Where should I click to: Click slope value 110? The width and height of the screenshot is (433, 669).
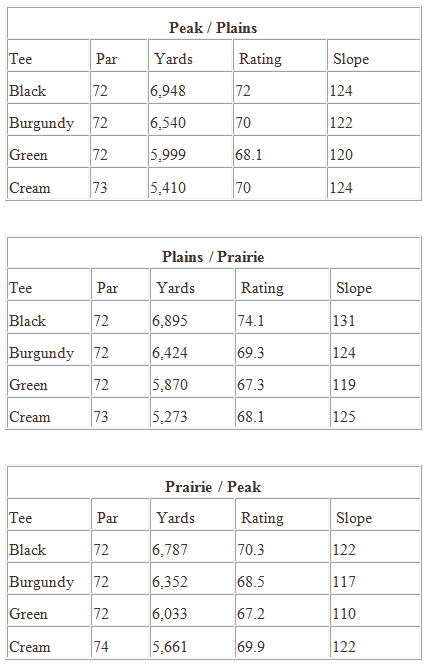point(344,614)
